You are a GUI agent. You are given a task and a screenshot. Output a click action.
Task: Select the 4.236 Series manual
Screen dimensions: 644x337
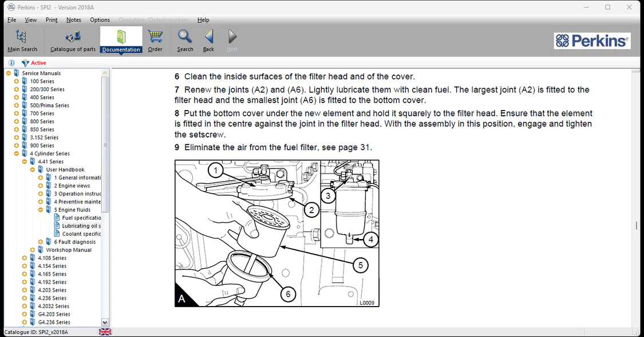tap(52, 298)
